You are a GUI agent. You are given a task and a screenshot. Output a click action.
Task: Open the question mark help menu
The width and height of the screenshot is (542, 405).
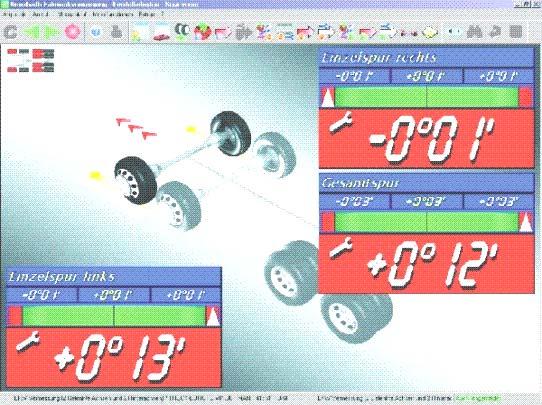[162, 15]
